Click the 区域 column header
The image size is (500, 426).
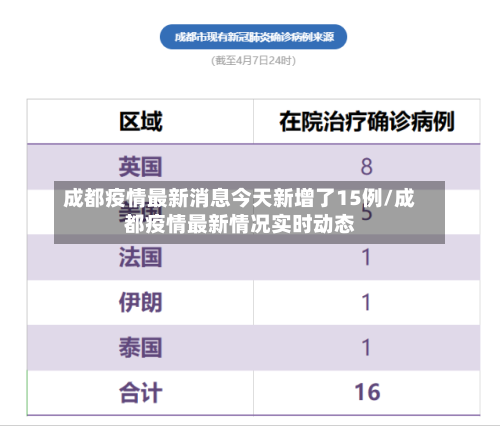(141, 121)
